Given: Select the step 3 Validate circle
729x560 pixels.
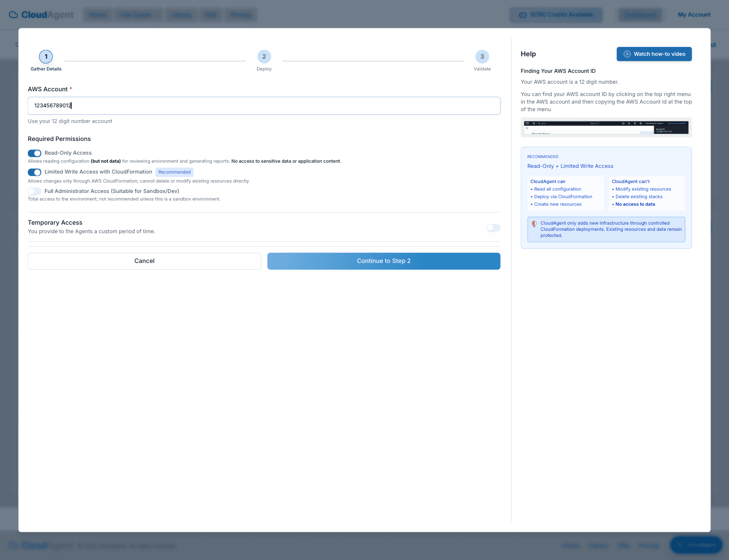Looking at the screenshot, I should 482,56.
